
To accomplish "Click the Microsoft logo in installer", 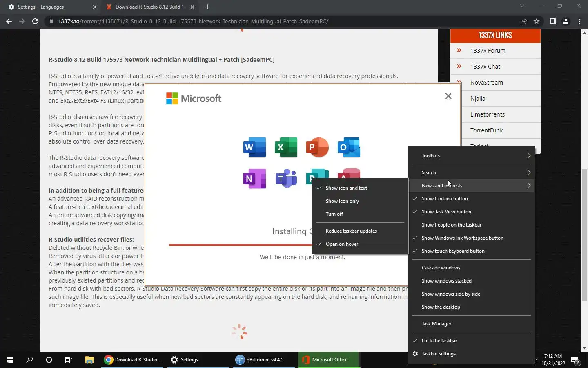I will click(194, 99).
